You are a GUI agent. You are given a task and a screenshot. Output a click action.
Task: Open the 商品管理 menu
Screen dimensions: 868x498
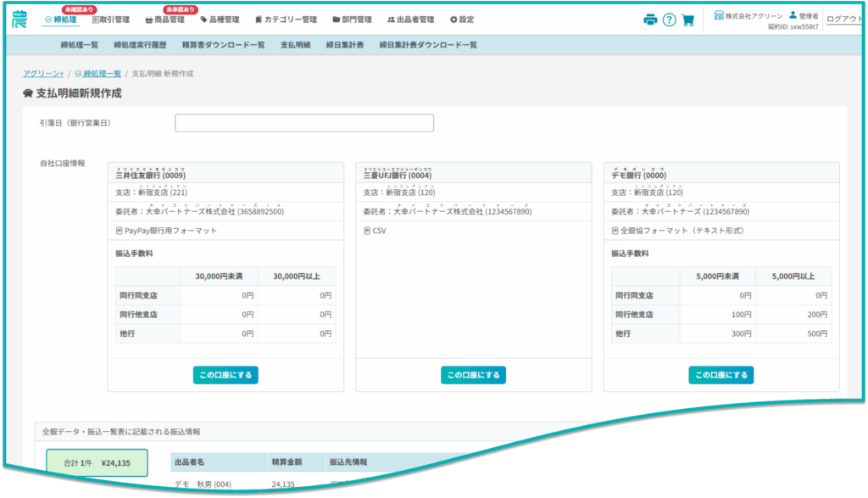pos(164,20)
